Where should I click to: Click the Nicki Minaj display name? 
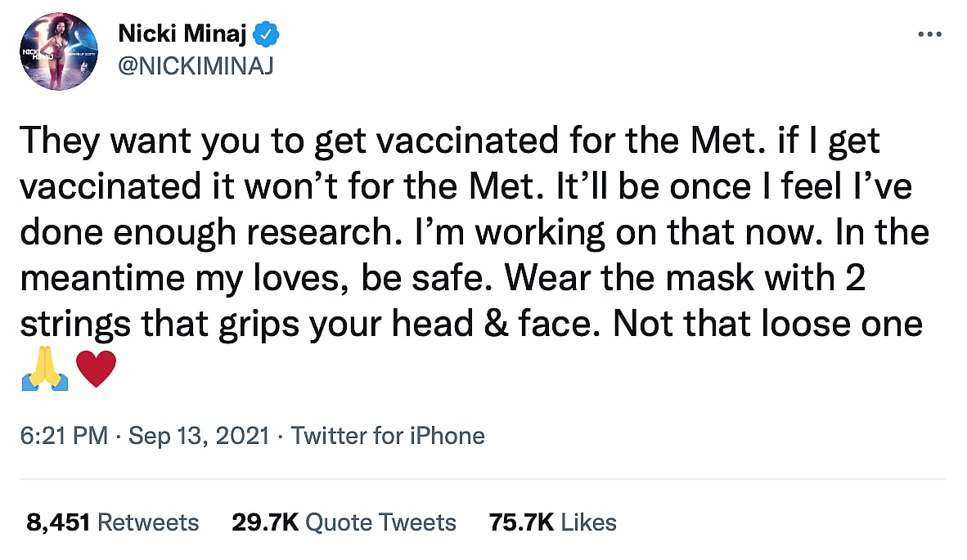[x=183, y=34]
